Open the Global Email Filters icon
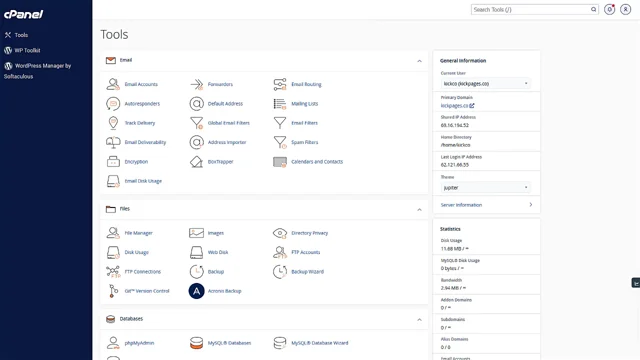This screenshot has height=360, width=640. 196,123
